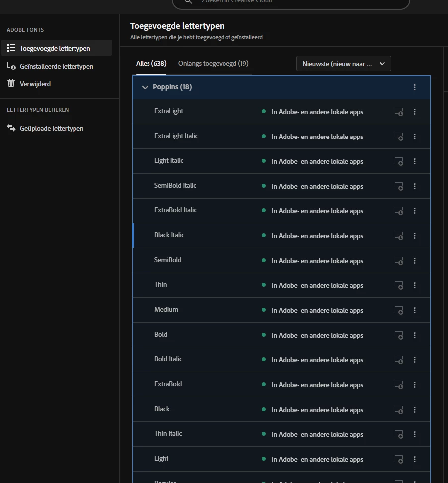Open the three-dot menu for Black Italic

(x=414, y=236)
